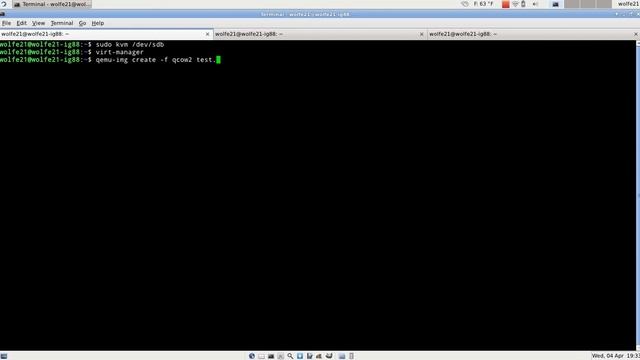Open the File menu
The image size is (640, 360).
7,23
